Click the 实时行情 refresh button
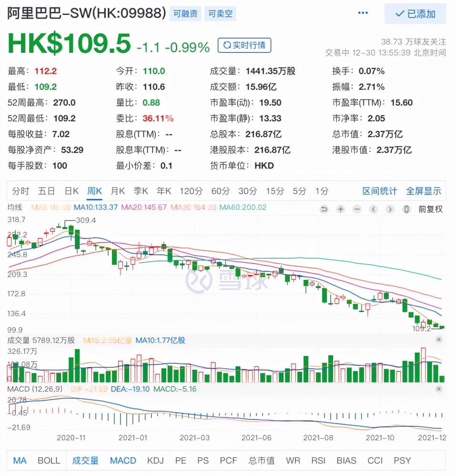Image resolution: width=456 pixels, height=476 pixels. pos(244,45)
